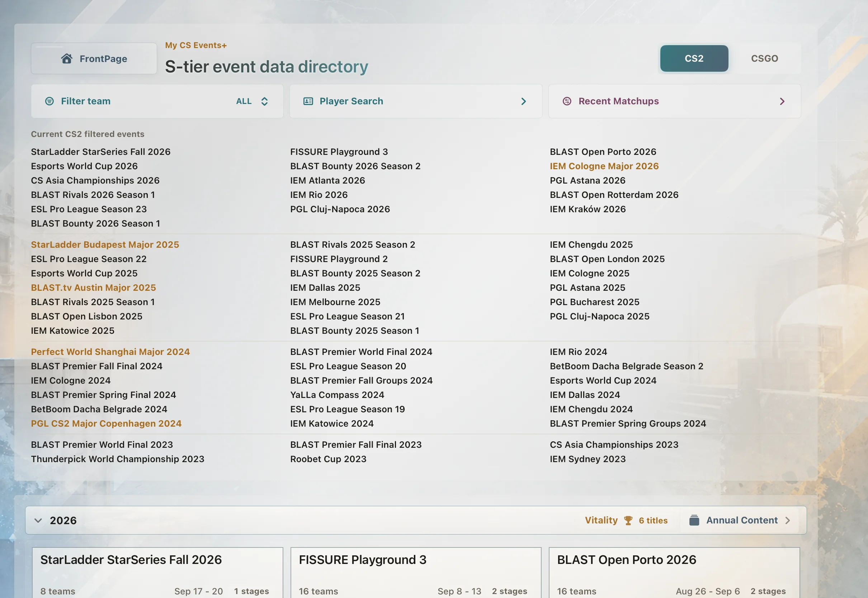This screenshot has width=868, height=598.
Task: Click the Vitality team name link
Action: (601, 520)
